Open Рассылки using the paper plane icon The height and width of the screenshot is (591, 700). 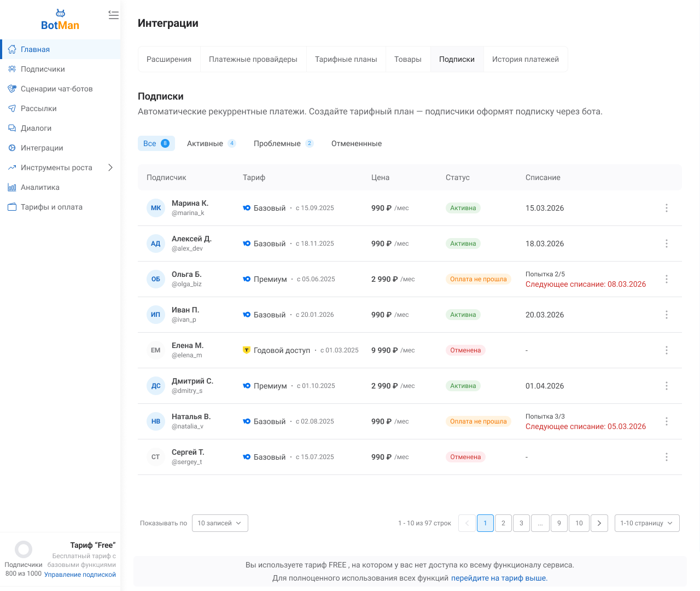(x=12, y=108)
